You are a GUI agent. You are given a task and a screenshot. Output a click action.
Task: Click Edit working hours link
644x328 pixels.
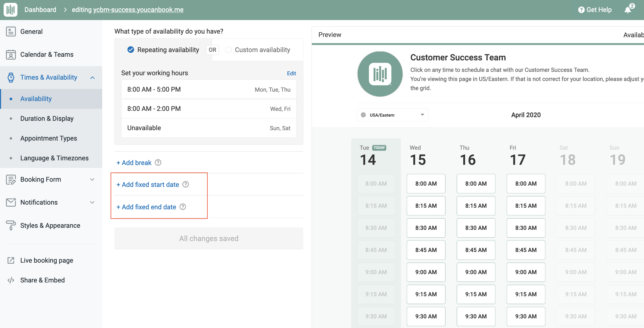[x=291, y=73]
